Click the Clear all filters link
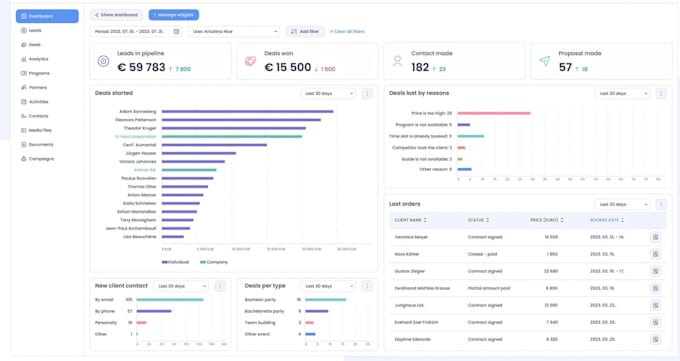The height and width of the screenshot is (361, 680). pos(347,31)
